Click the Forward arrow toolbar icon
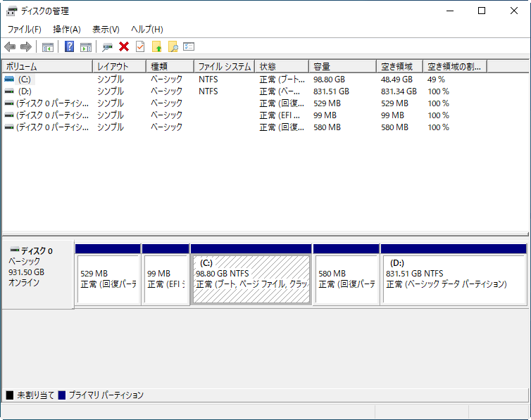The height and width of the screenshot is (420, 531). pos(26,46)
